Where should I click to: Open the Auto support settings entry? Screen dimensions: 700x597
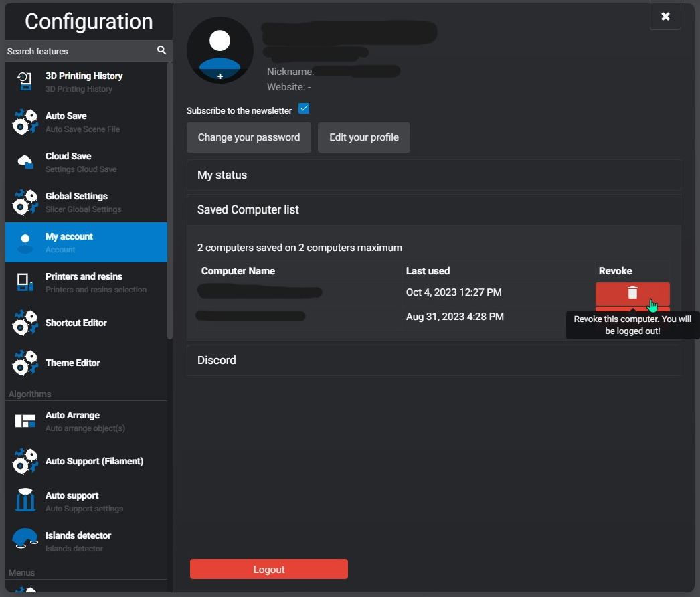(72, 502)
